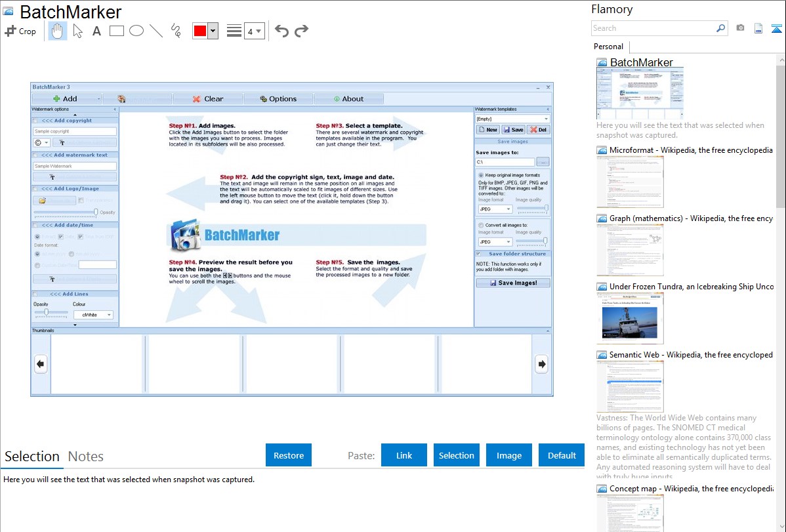This screenshot has width=786, height=532.
Task: Select the freehand scribble tool
Action: [176, 31]
